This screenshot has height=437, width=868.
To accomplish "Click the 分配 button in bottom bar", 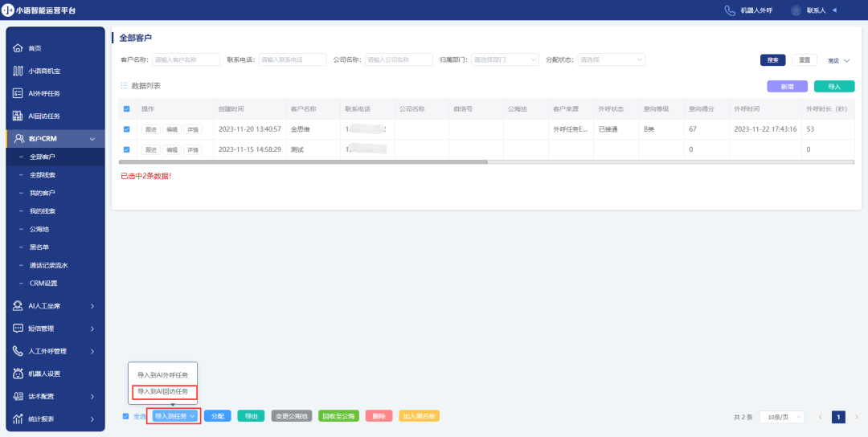I will coord(218,416).
